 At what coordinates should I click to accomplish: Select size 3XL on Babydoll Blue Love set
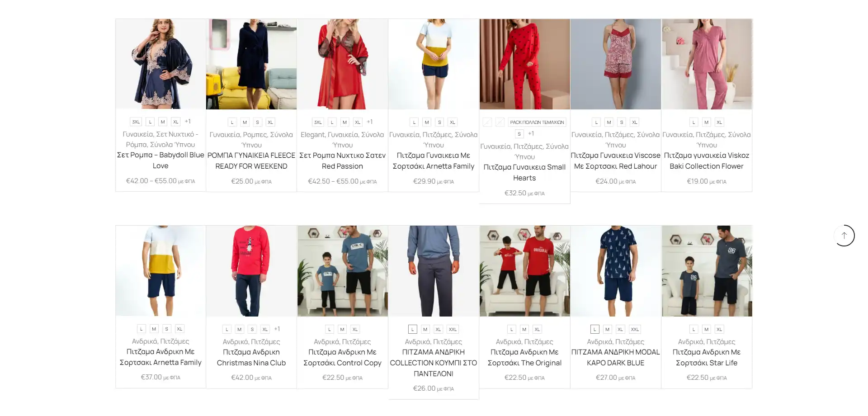coord(136,122)
